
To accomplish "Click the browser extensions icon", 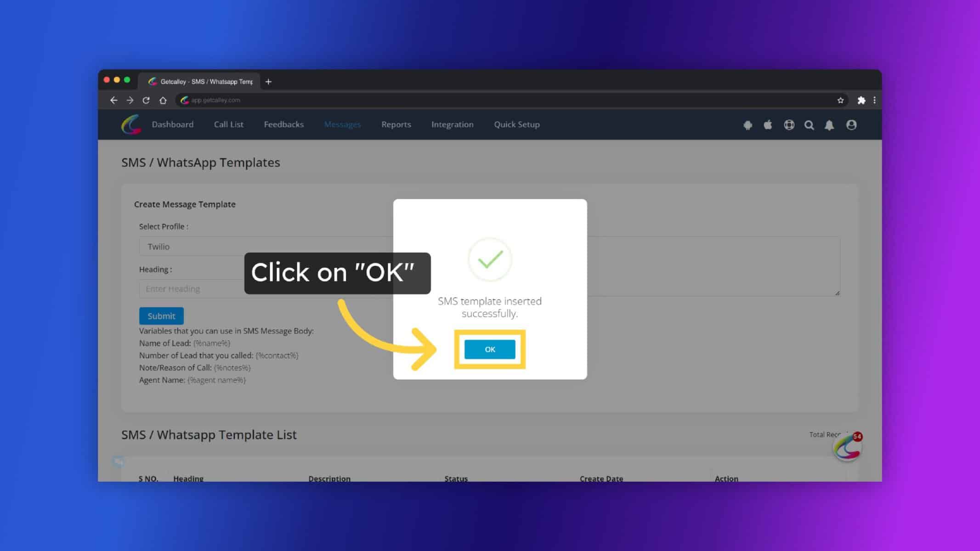I will 860,100.
